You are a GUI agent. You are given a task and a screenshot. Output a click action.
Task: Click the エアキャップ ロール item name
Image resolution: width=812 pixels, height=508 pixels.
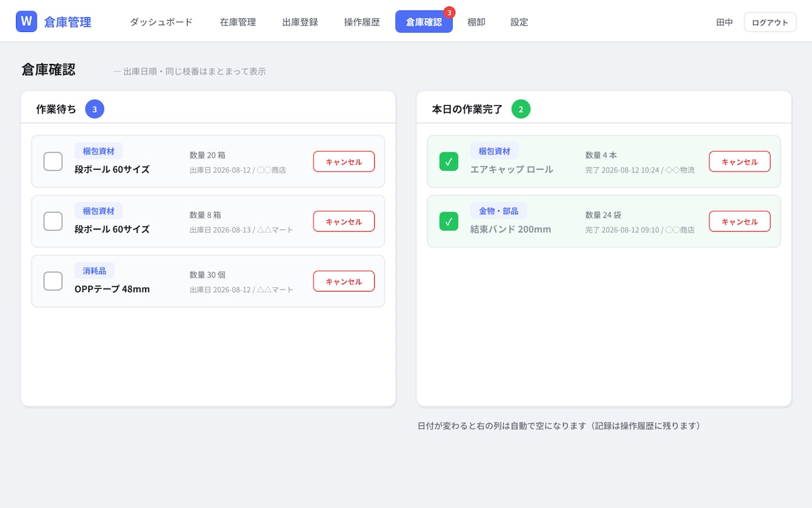click(x=512, y=169)
